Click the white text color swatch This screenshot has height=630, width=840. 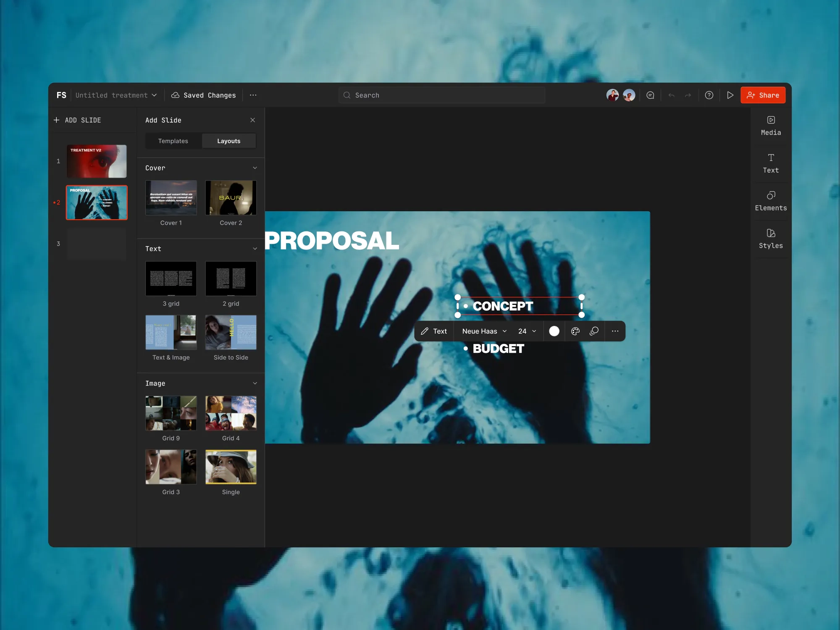[554, 331]
